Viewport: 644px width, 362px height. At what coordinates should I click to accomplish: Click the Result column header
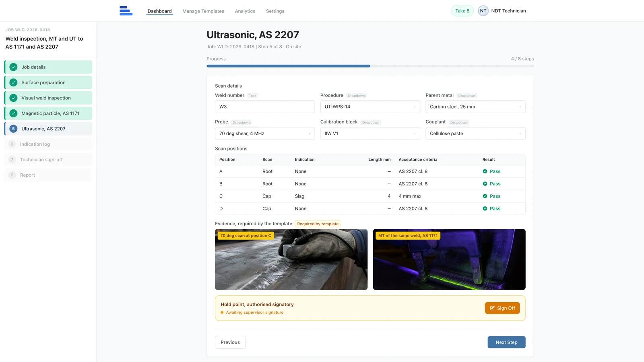click(x=489, y=160)
